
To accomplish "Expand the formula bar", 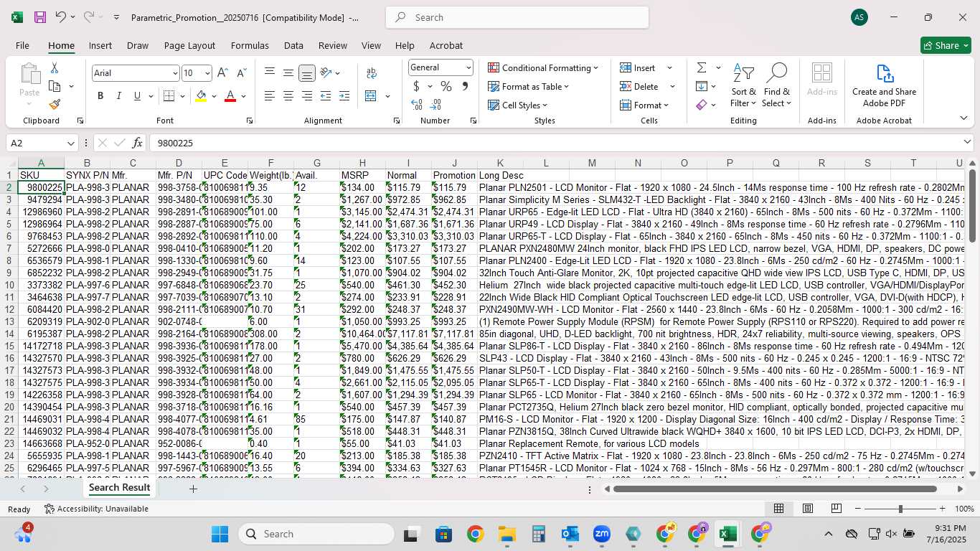I will (x=967, y=142).
